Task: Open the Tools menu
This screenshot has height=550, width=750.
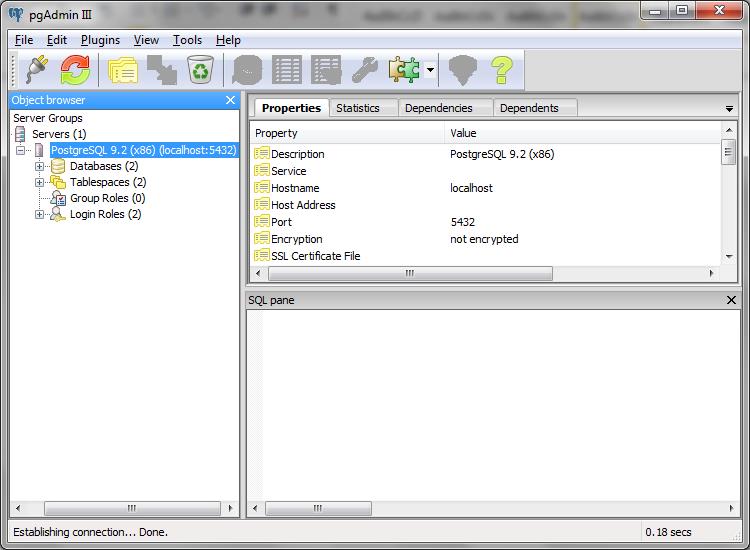Action: click(x=187, y=40)
